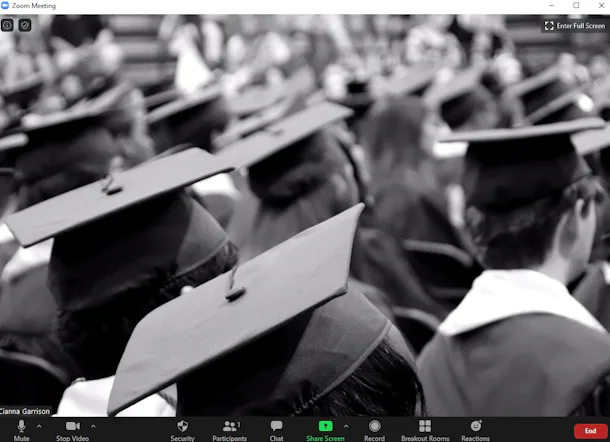Enter Full Screen mode

coord(575,26)
